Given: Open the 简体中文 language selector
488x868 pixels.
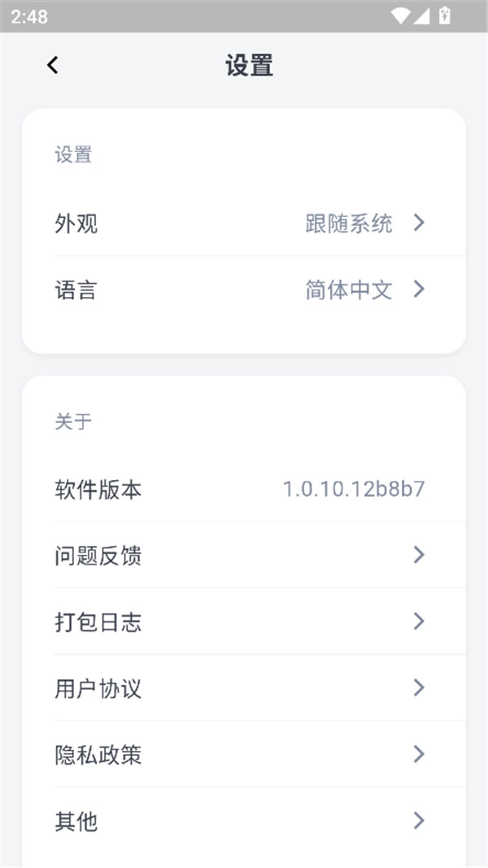Looking at the screenshot, I should (347, 290).
